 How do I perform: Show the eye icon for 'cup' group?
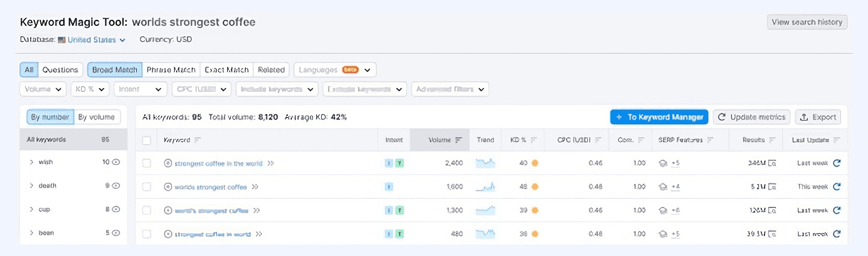[x=116, y=209]
